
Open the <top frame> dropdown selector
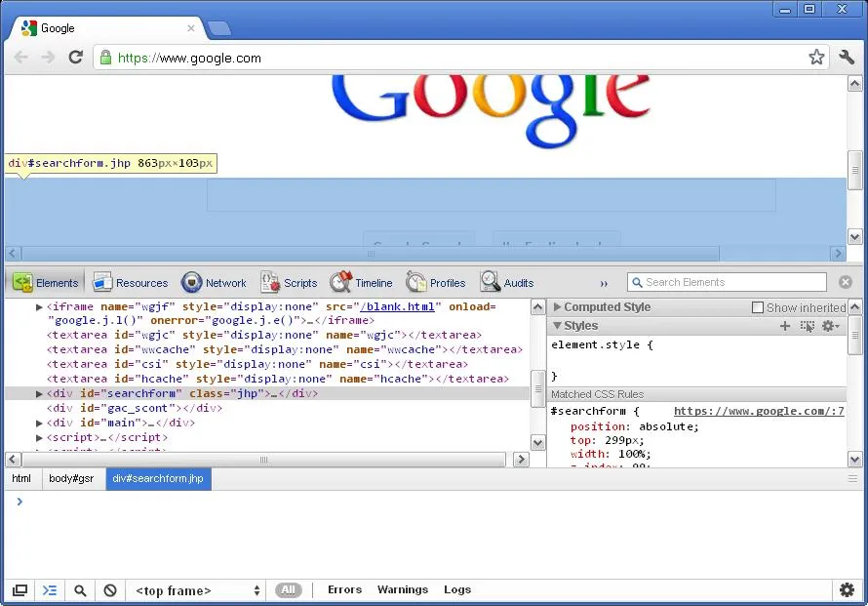click(x=195, y=589)
